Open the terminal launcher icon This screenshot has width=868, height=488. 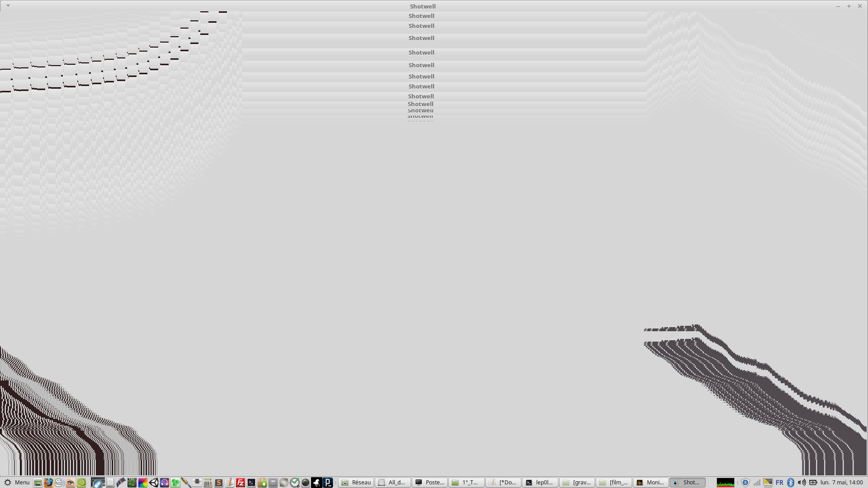pos(251,483)
